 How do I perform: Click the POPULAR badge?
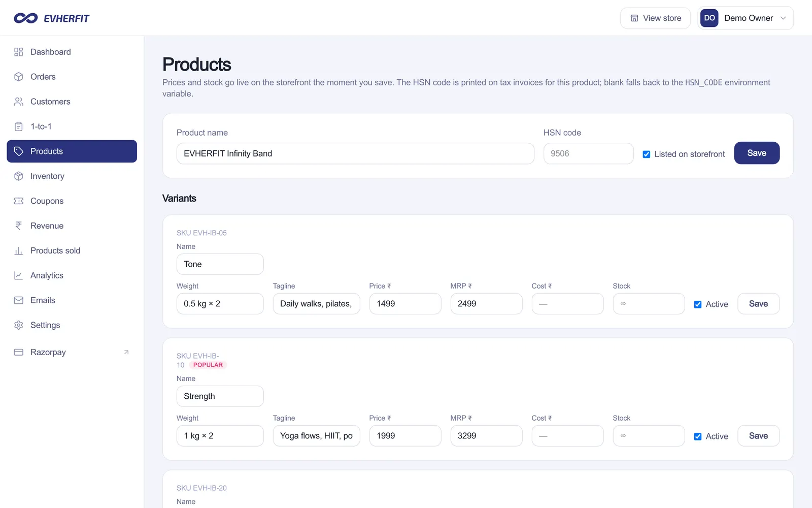(x=208, y=365)
